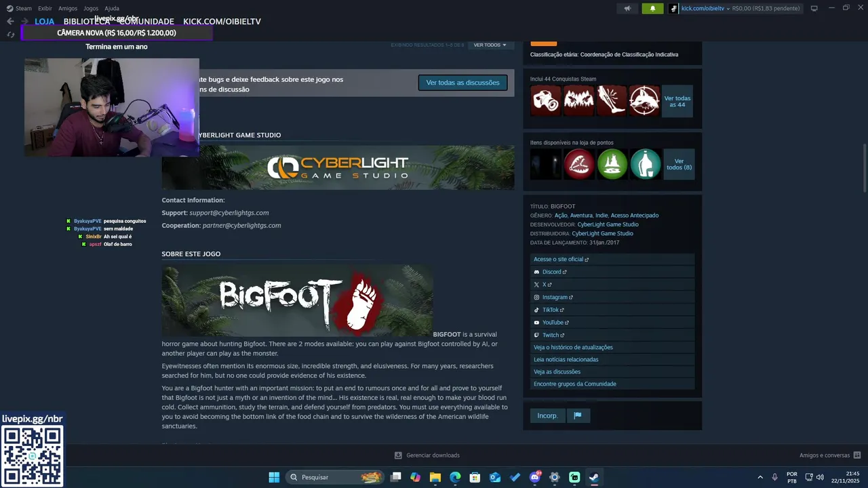
Task: Open the wolf in crosshair achievement
Action: (x=644, y=101)
